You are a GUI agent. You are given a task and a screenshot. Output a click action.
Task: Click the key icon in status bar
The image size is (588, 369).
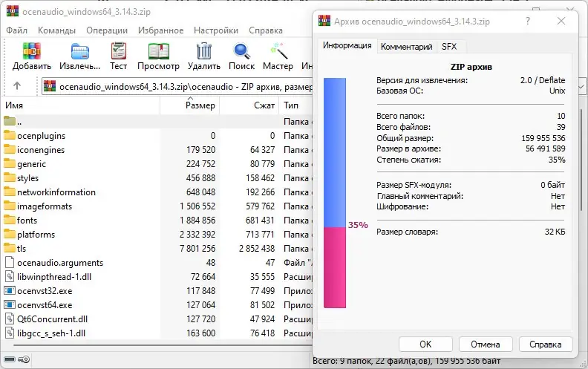tap(24, 359)
